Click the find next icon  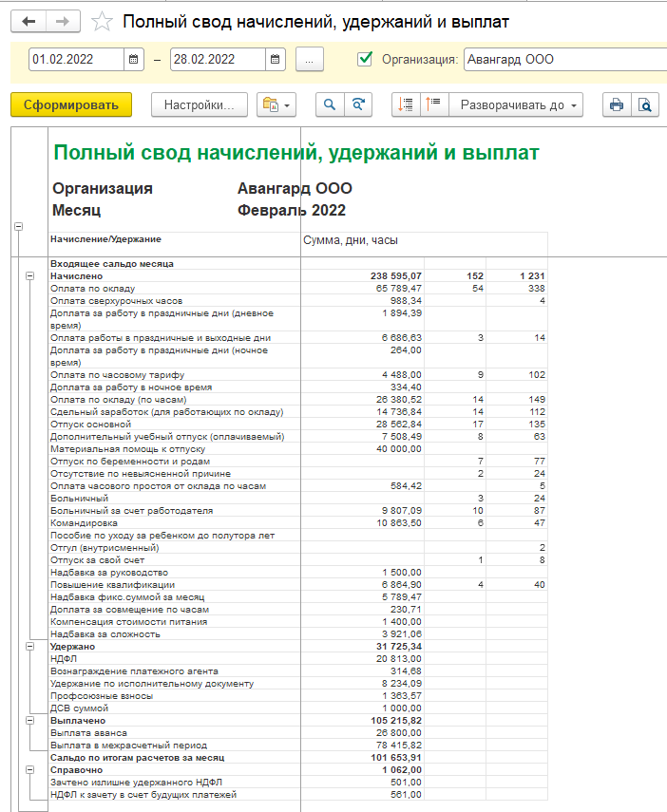pyautogui.click(x=358, y=104)
